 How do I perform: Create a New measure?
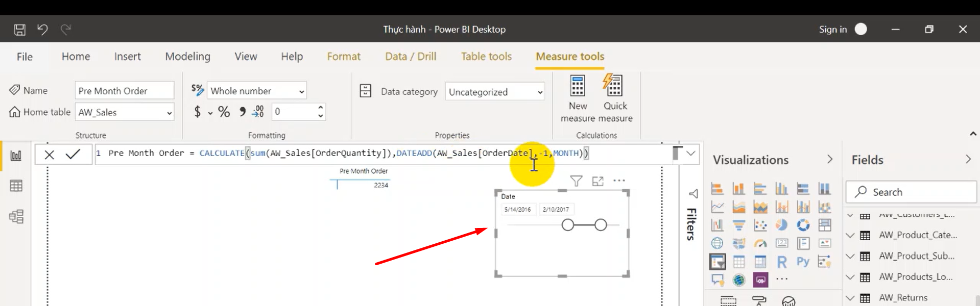pos(578,98)
